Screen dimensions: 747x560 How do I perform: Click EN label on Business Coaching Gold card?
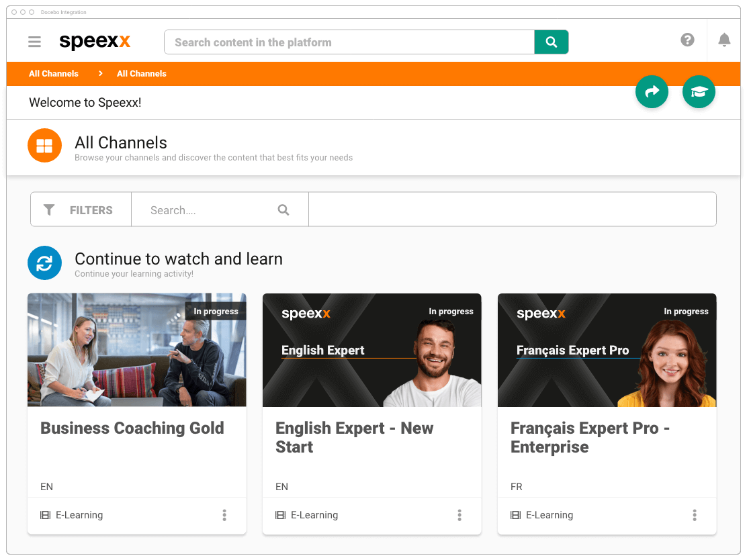coord(47,487)
